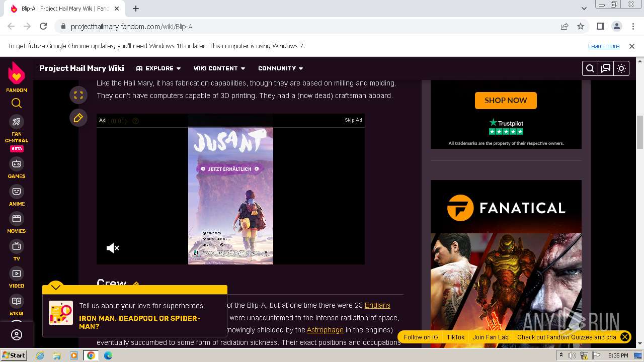Select the Blip-A browser tab

tap(65, 9)
